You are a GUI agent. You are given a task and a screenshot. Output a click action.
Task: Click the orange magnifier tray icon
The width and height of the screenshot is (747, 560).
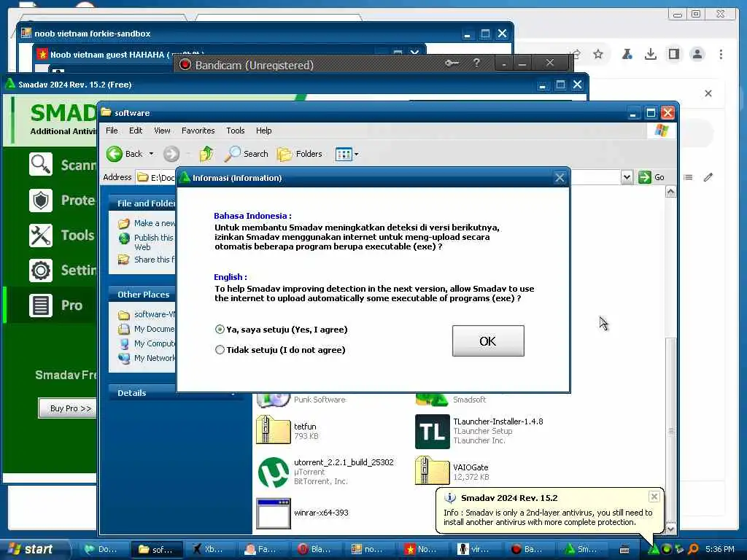[694, 549]
